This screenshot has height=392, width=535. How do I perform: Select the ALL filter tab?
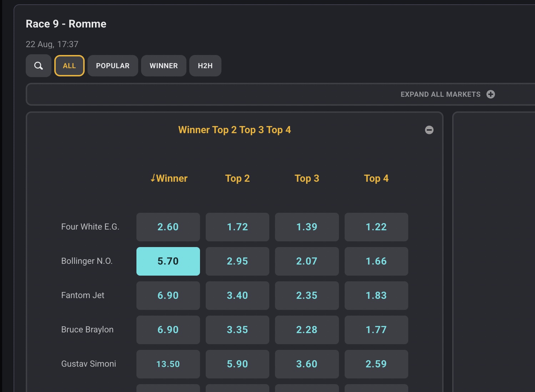[69, 66]
